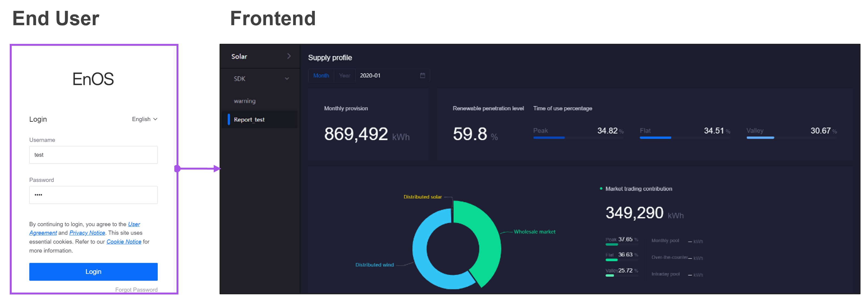Open the warning menu item
The width and height of the screenshot is (868, 308).
click(x=245, y=101)
